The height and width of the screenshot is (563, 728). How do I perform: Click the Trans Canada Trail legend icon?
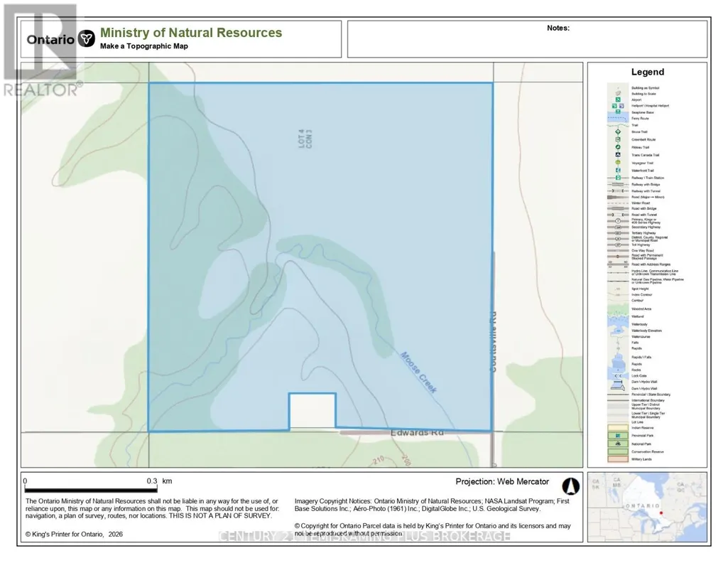(x=618, y=155)
